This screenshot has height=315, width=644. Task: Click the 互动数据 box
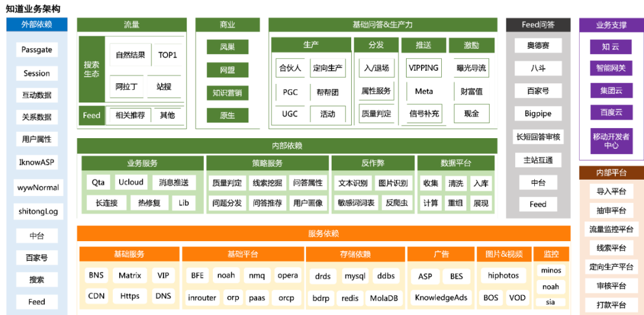tap(37, 95)
